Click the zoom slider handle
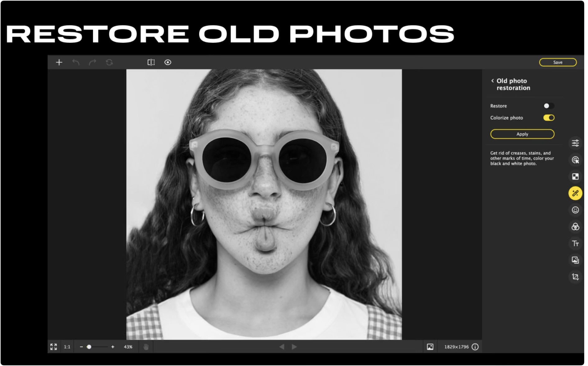Image resolution: width=588 pixels, height=366 pixels. 89,347
